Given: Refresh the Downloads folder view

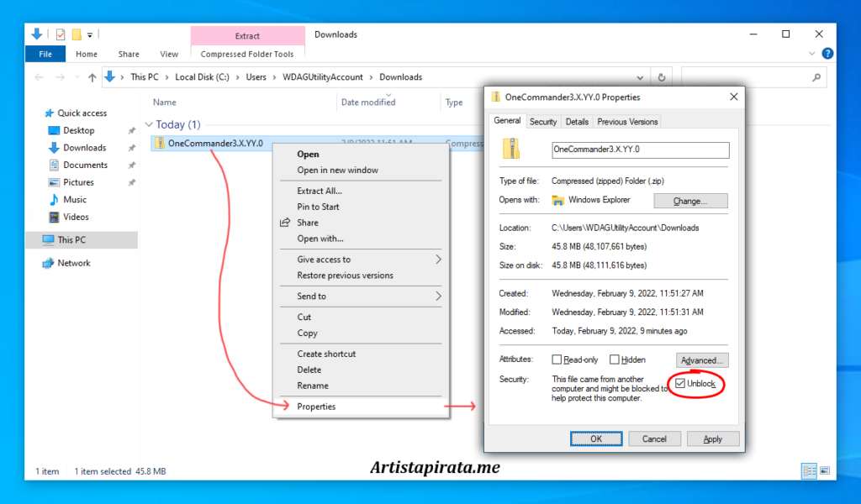Looking at the screenshot, I should click(x=662, y=77).
